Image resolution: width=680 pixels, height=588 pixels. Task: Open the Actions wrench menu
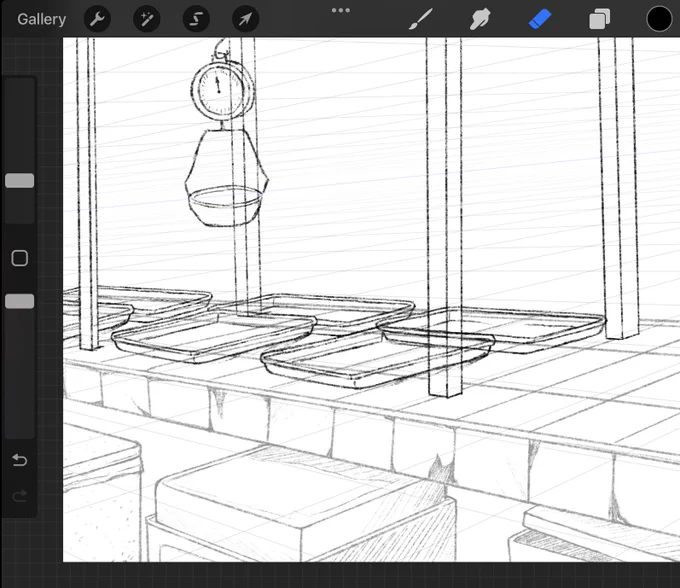tap(97, 19)
